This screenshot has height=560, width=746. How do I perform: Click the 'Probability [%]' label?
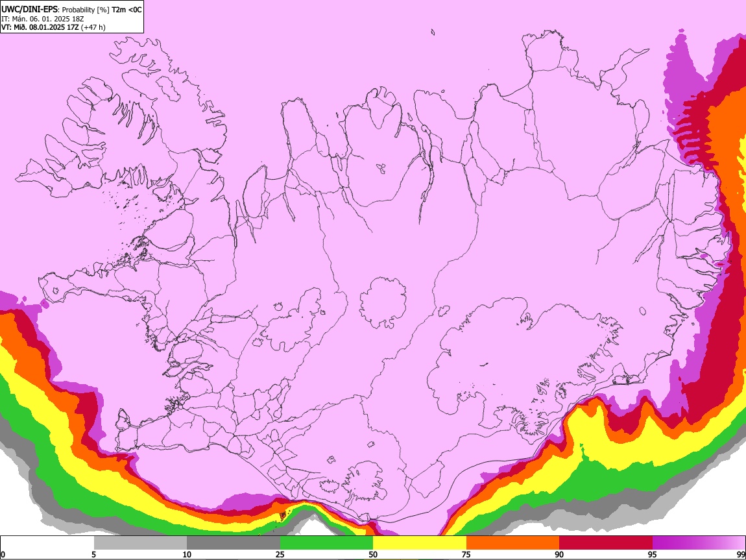point(86,10)
